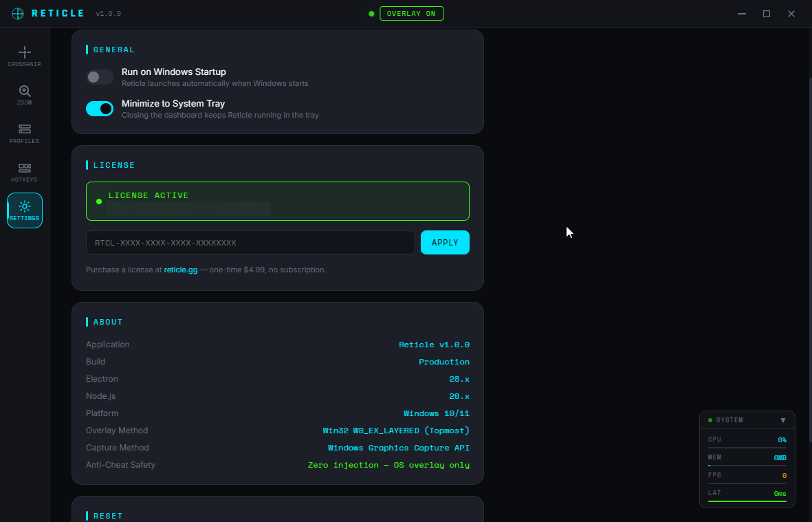Click the License Active status banner
The image size is (812, 522).
click(x=278, y=201)
